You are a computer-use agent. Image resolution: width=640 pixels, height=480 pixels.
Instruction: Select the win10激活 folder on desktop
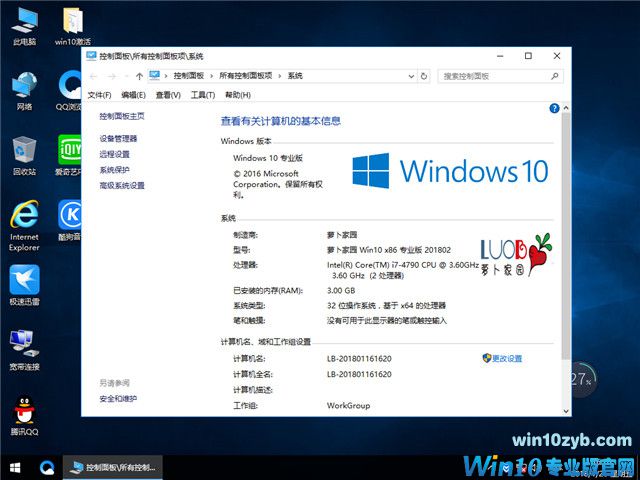tap(73, 27)
